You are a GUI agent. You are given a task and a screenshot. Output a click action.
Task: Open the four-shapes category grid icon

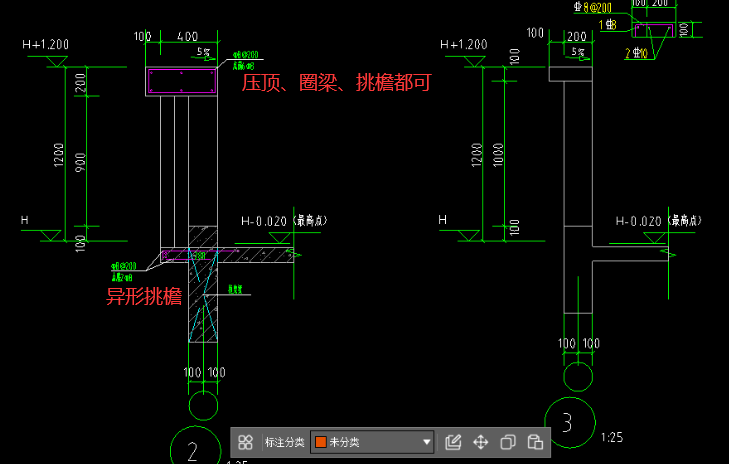click(245, 442)
